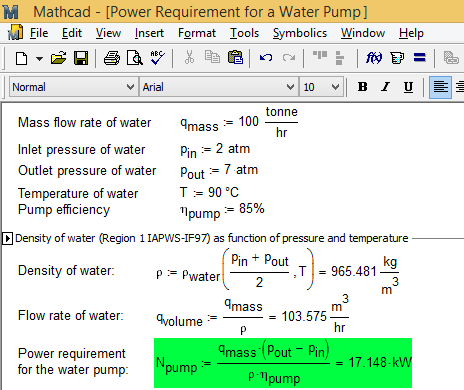
Task: Toggle Italic formatting
Action: [385, 87]
